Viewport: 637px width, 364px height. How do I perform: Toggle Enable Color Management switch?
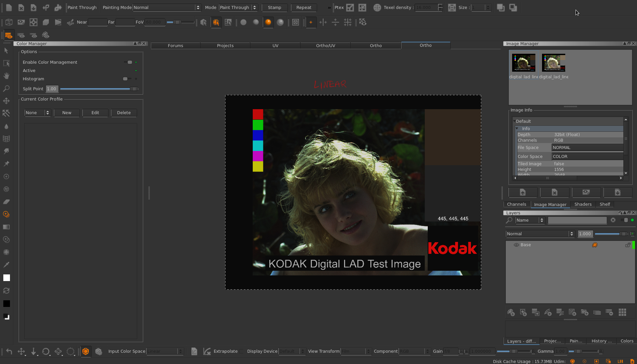[128, 62]
